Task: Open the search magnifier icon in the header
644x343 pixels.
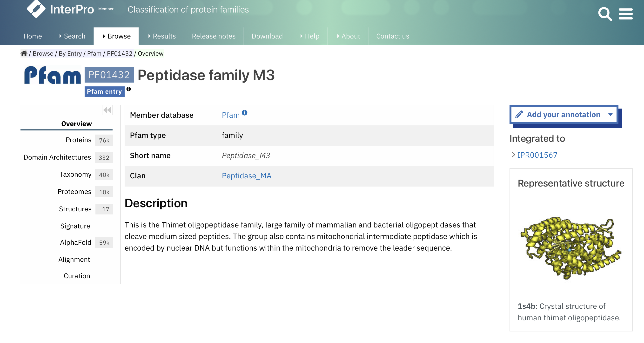Action: tap(605, 14)
